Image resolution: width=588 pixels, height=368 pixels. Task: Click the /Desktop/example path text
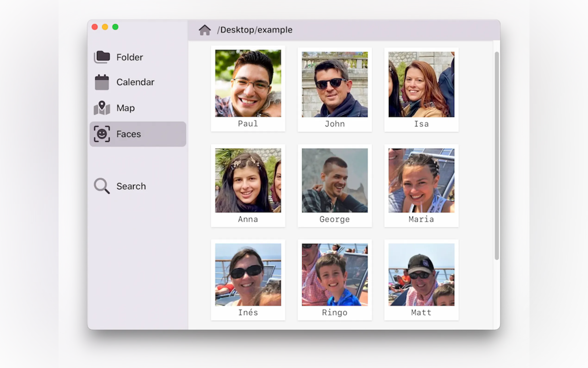pos(255,30)
